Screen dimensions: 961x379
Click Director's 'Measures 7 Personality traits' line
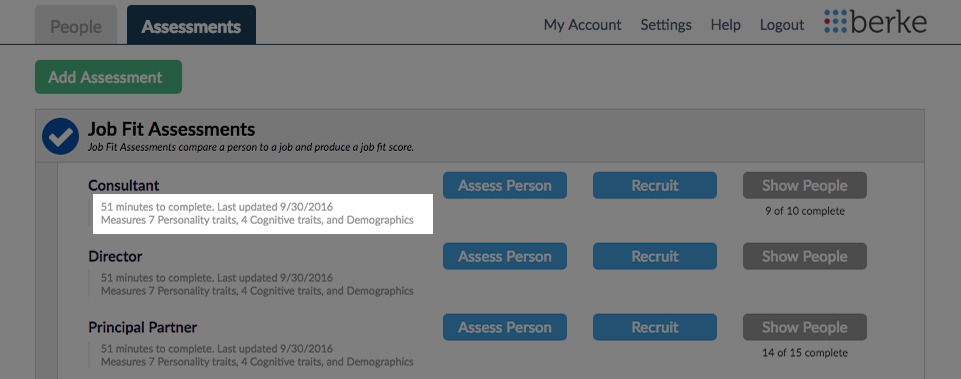point(257,290)
